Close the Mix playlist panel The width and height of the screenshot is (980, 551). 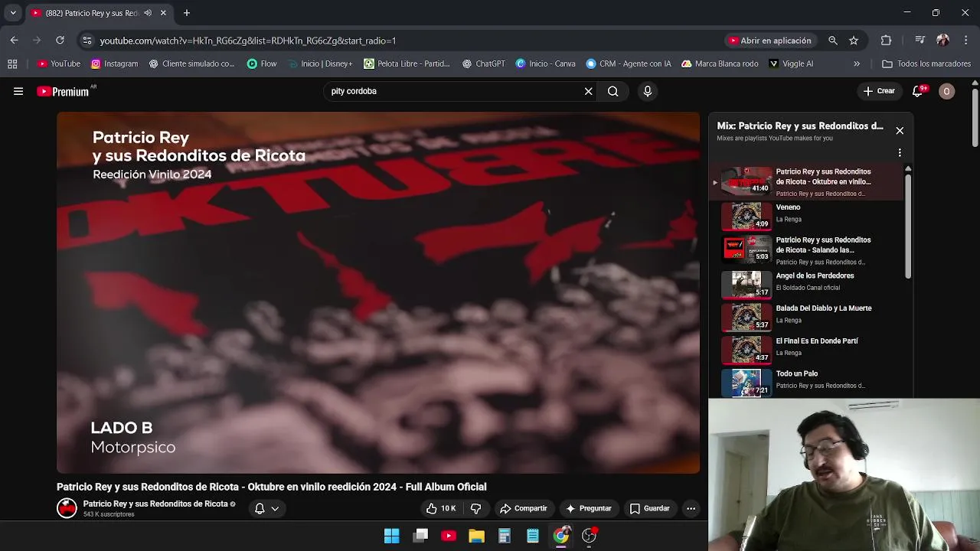(900, 131)
